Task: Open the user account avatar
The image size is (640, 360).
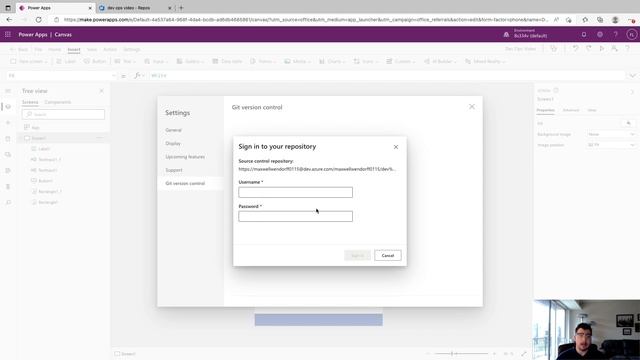Action: (631, 35)
